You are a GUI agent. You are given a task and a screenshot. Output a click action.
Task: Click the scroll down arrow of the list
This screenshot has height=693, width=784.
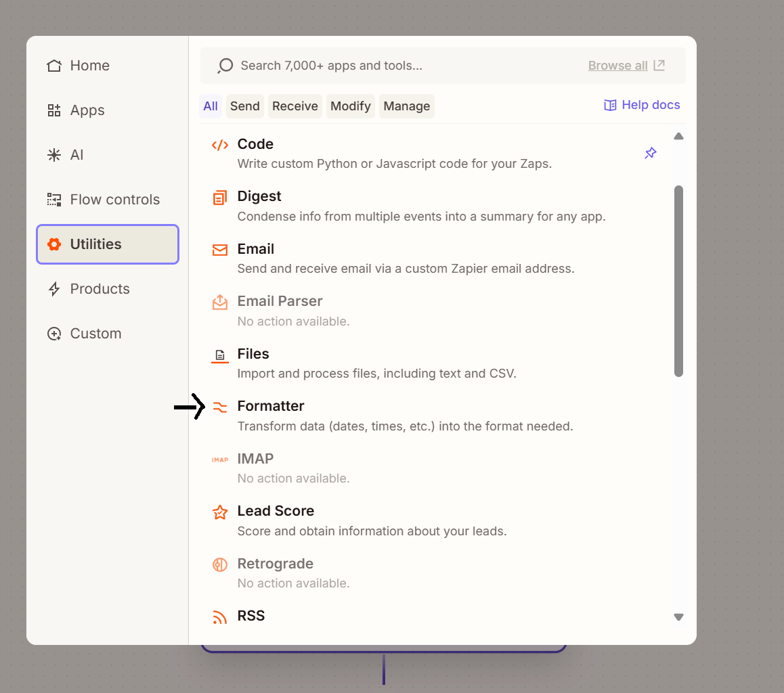tap(678, 617)
